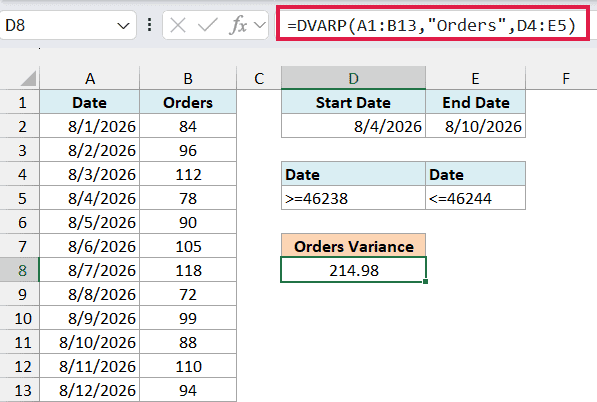Image resolution: width=597 pixels, height=402 pixels.
Task: Click the formula bar resize dots handle
Action: click(x=150, y=25)
